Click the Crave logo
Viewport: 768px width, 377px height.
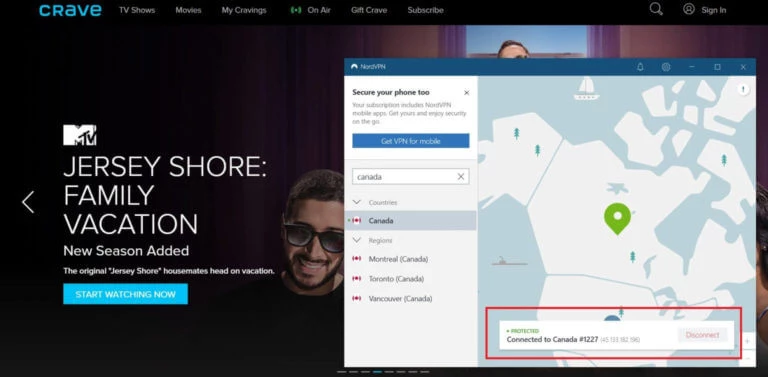tap(71, 10)
